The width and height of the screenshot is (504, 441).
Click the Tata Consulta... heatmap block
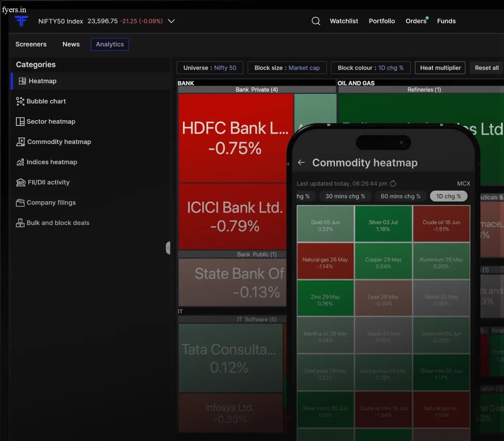[231, 358]
